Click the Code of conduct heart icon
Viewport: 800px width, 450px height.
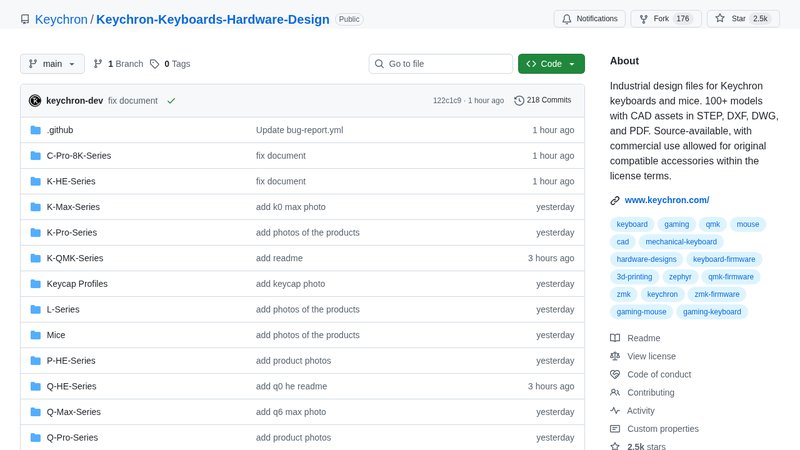(615, 374)
